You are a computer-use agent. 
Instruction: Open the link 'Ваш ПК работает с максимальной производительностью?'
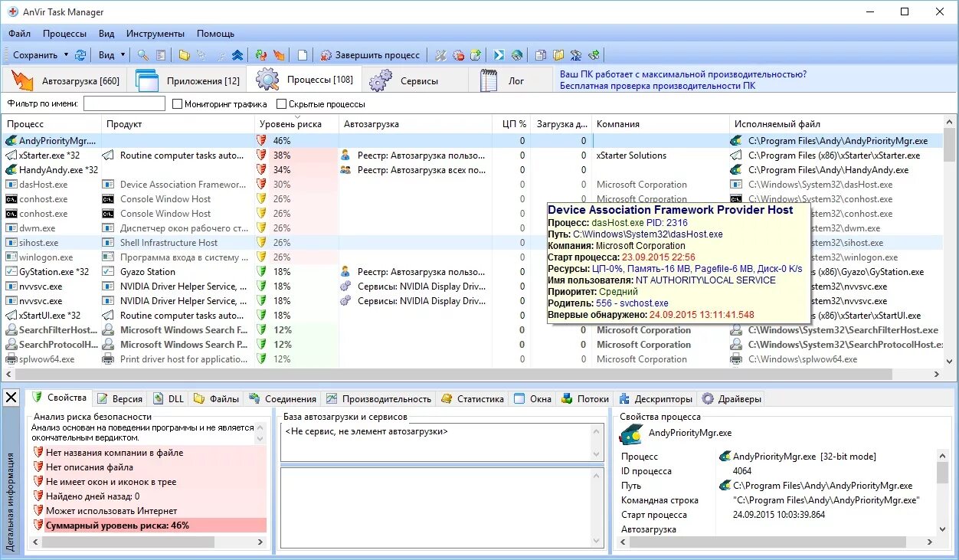683,74
